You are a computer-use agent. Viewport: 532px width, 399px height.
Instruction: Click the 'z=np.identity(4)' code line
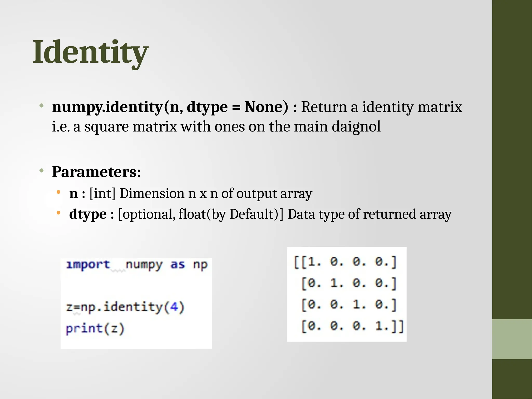click(x=125, y=307)
